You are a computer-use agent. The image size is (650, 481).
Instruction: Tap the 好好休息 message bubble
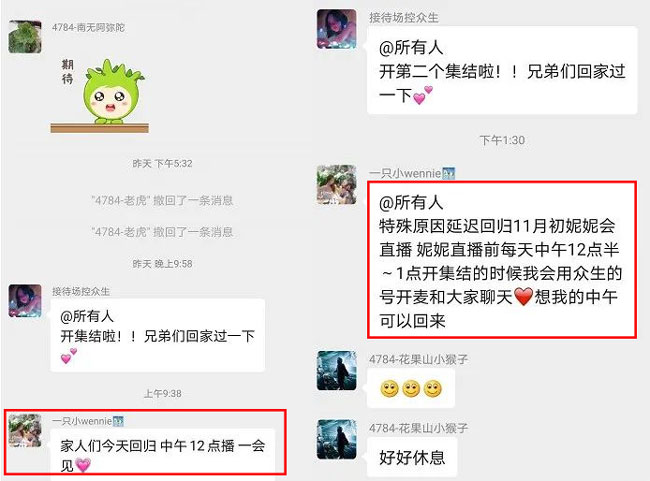click(x=412, y=457)
